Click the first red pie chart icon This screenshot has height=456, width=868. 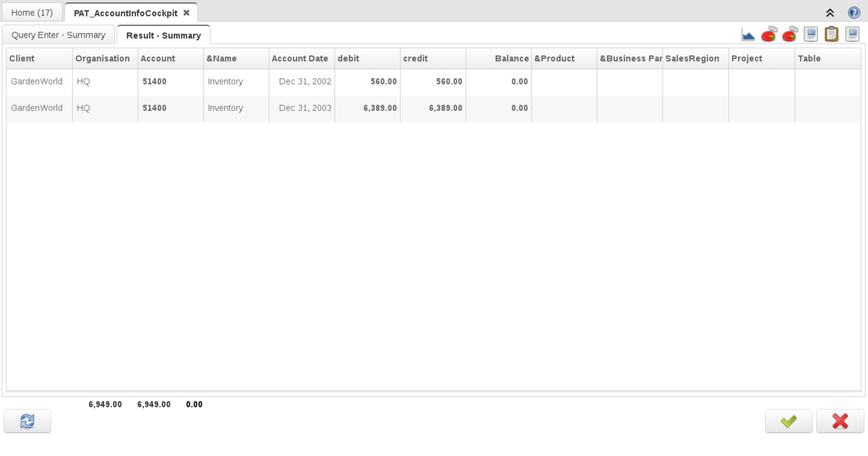(769, 34)
